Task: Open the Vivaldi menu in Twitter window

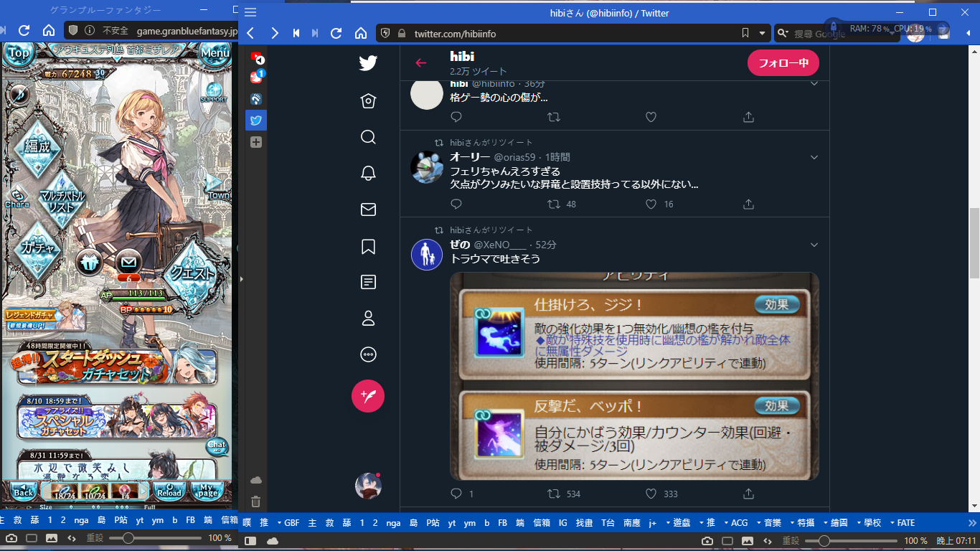Action: tap(250, 12)
